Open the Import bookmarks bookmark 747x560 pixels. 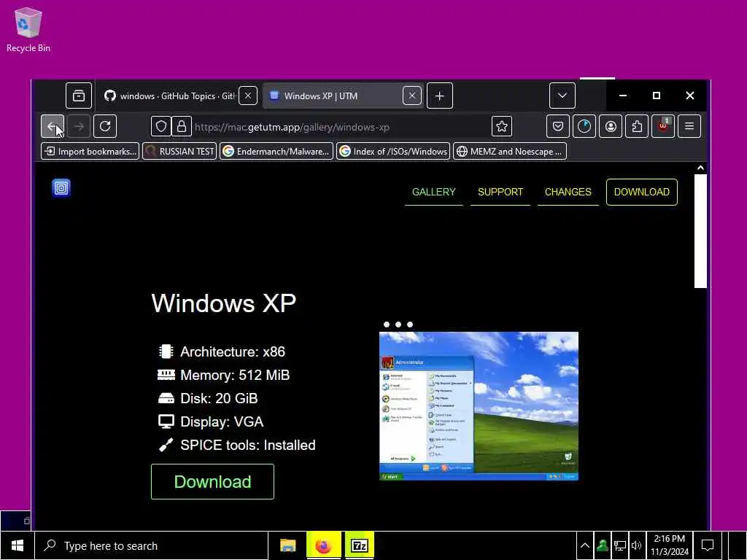(x=90, y=152)
